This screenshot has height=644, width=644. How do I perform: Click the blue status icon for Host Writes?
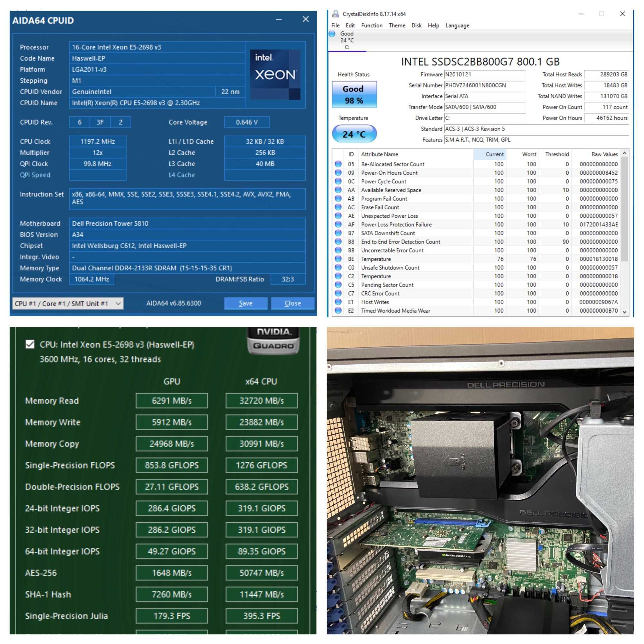338,302
